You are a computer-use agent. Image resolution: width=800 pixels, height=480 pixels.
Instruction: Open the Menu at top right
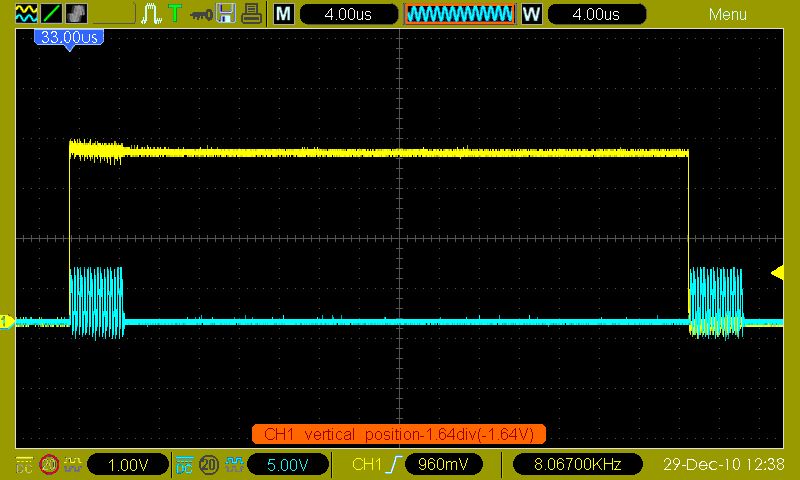pyautogui.click(x=728, y=14)
